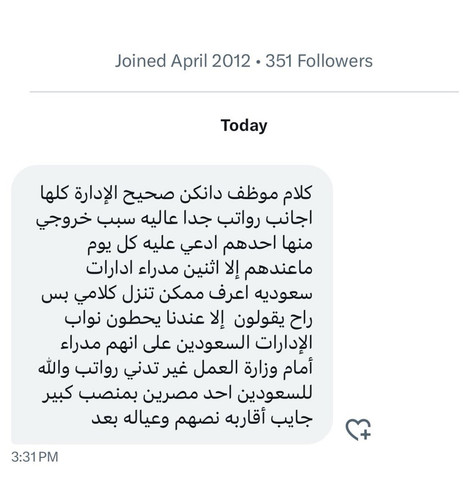Viewport: 463px width, 500px height.
Task: Add a heart reaction to the message
Action: coord(358,429)
